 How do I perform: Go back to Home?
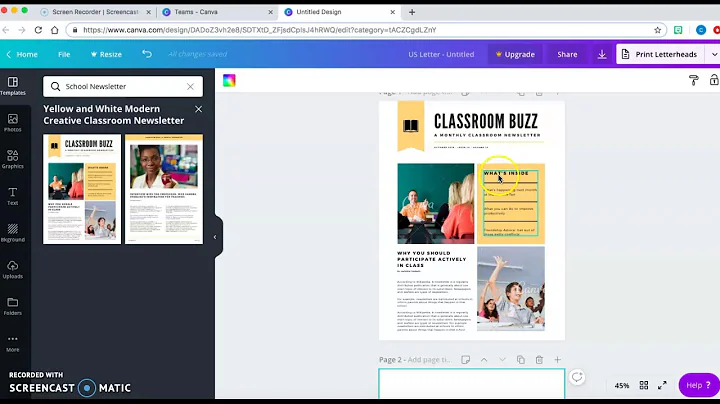(22, 54)
